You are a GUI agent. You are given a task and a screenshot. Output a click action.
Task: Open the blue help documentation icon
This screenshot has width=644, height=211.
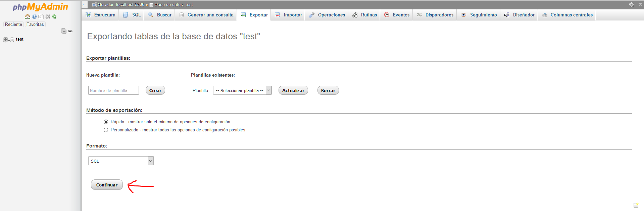tap(34, 16)
